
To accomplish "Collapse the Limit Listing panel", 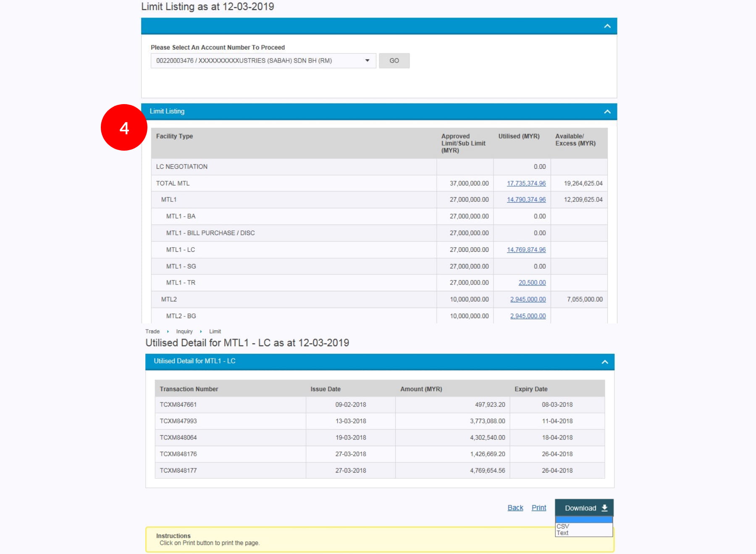I will (607, 112).
